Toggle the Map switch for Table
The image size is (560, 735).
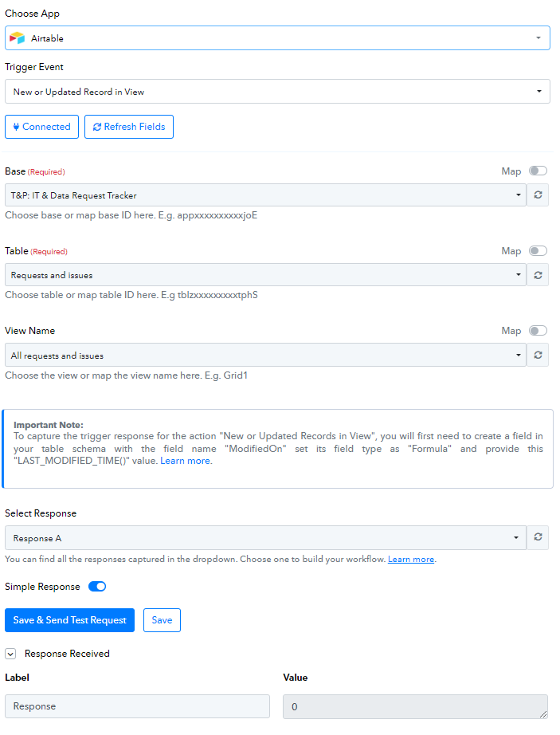tap(538, 251)
